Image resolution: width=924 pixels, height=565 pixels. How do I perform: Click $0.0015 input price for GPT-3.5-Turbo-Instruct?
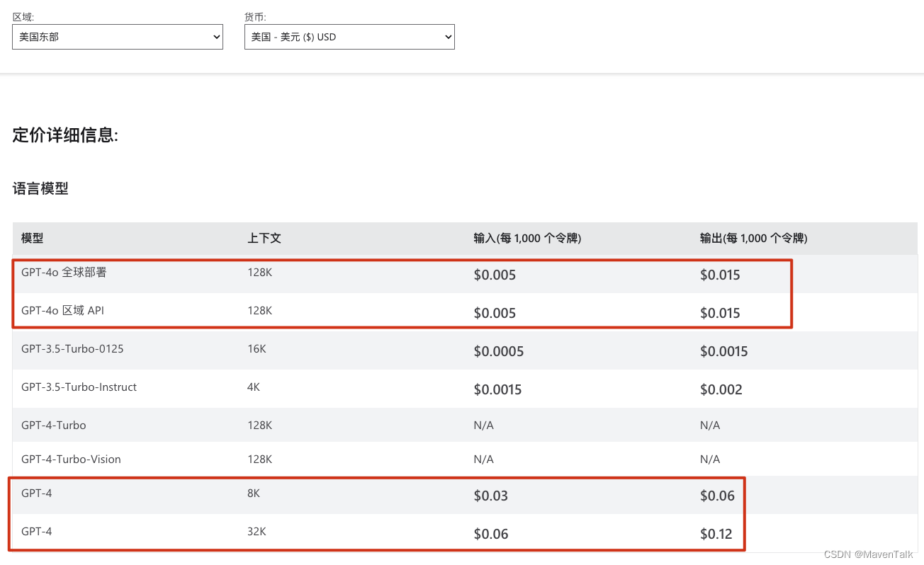(x=497, y=389)
